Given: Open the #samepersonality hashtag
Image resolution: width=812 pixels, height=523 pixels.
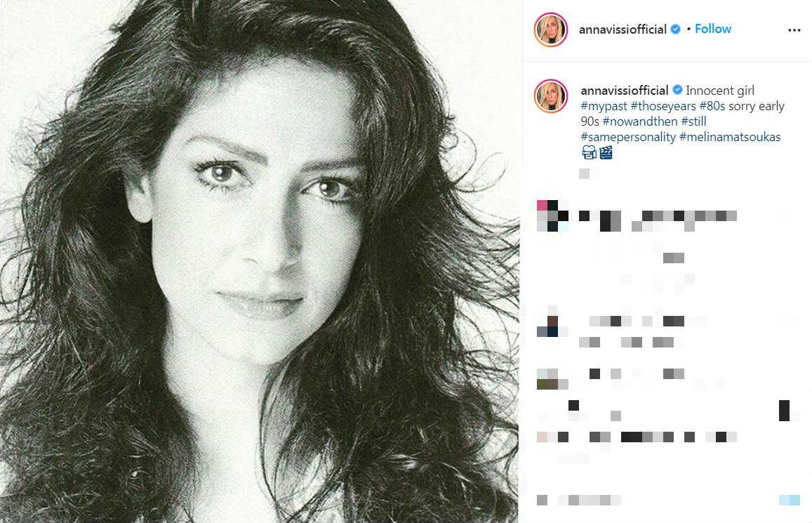Looking at the screenshot, I should pos(629,137).
